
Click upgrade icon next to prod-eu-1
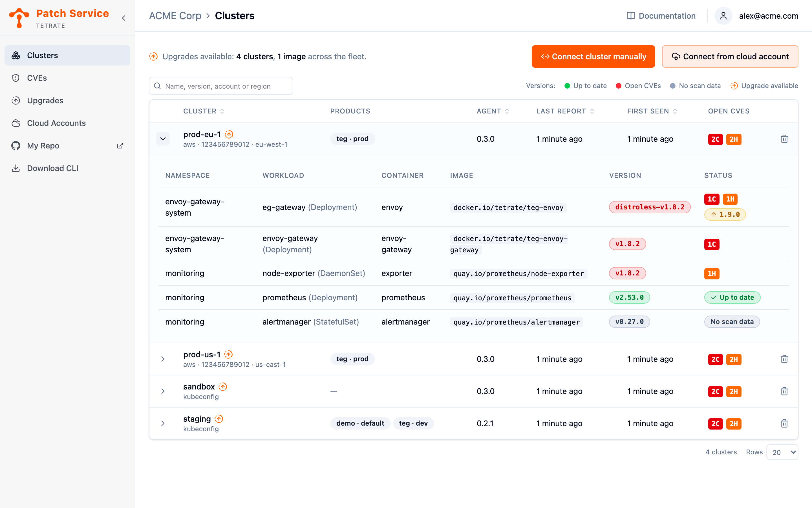tap(229, 134)
